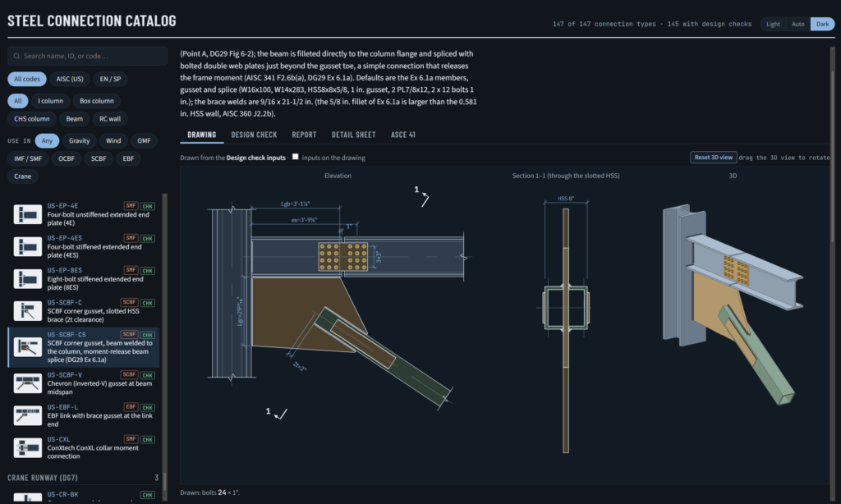Focus the search name, ID, or code field

[x=87, y=56]
